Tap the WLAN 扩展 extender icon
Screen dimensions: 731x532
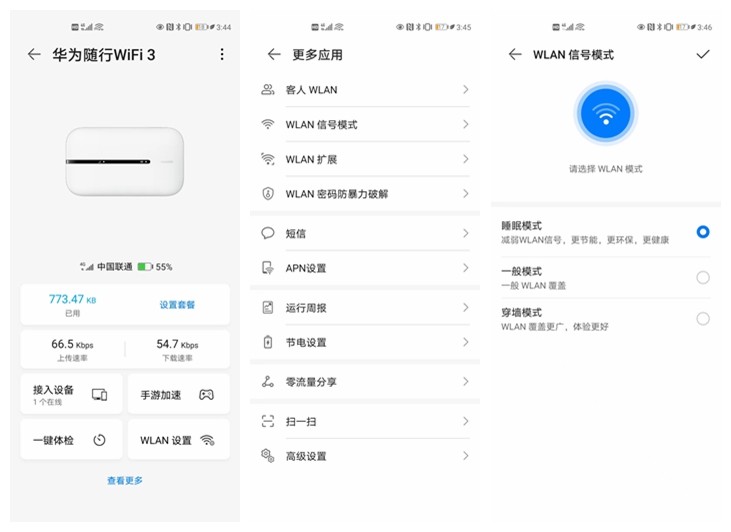tap(268, 159)
